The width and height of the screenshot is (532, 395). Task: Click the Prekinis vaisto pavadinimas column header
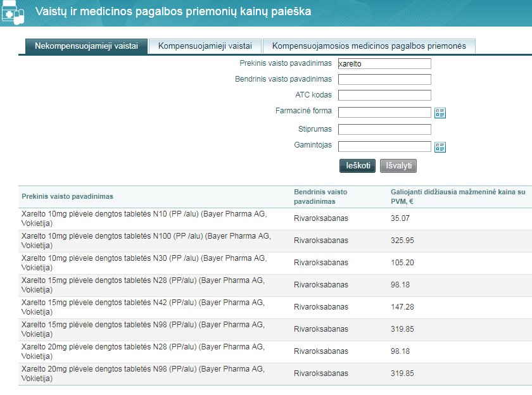(x=68, y=196)
